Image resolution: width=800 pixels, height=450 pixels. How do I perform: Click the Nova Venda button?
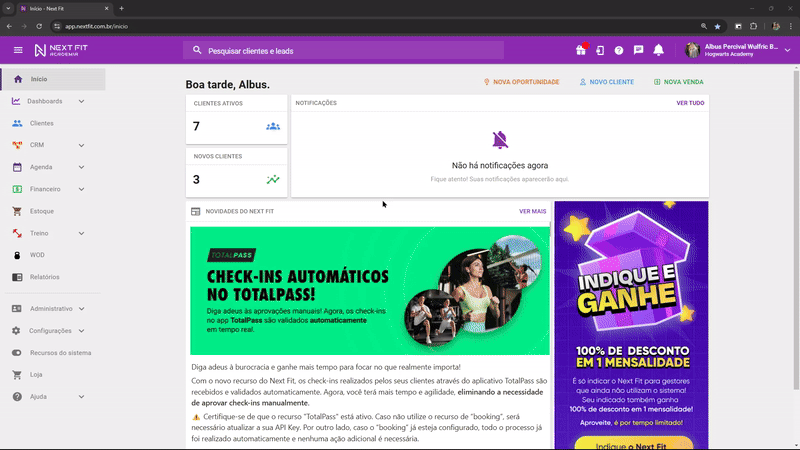point(679,82)
